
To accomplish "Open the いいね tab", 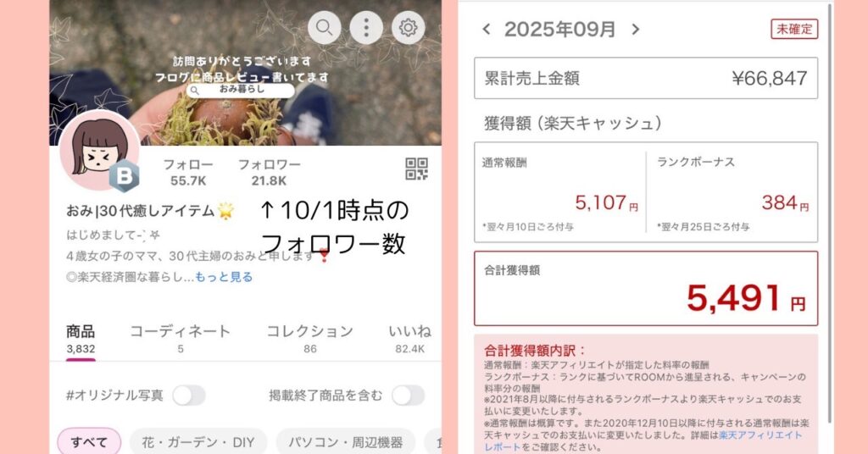I will (x=409, y=339).
